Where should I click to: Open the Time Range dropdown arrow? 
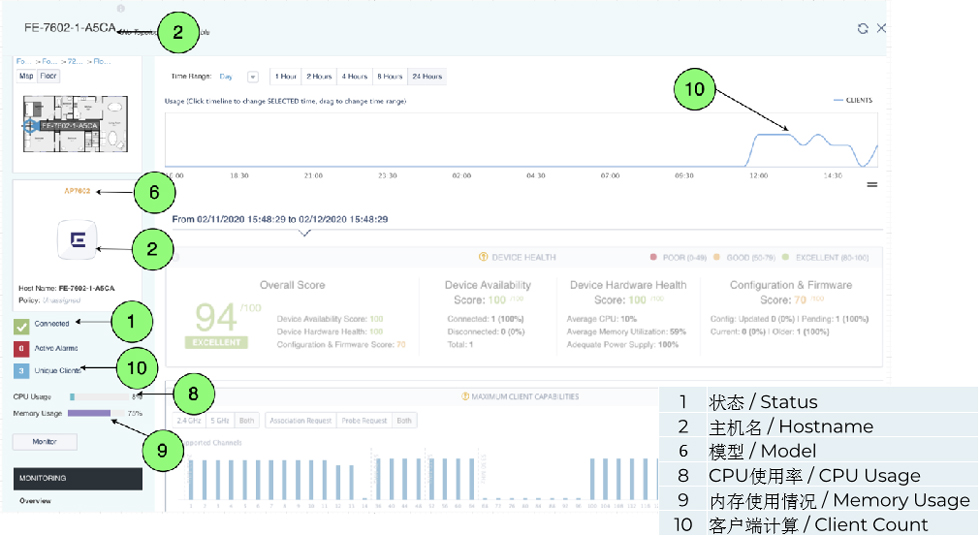[252, 77]
